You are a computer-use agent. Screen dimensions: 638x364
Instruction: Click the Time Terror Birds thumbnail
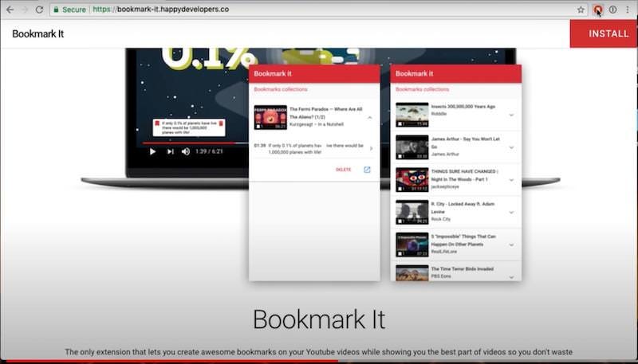[x=412, y=272]
